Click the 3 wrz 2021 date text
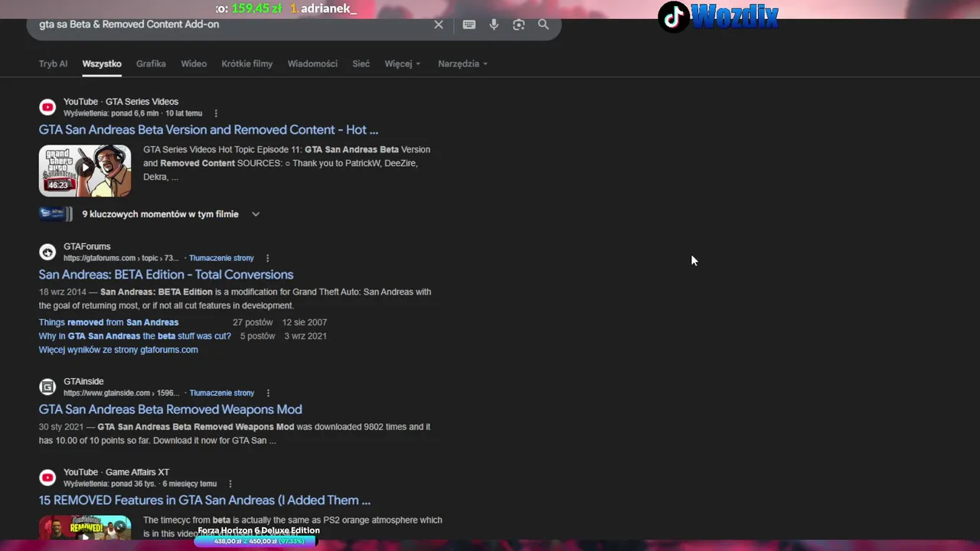The width and height of the screenshot is (980, 551). (305, 336)
